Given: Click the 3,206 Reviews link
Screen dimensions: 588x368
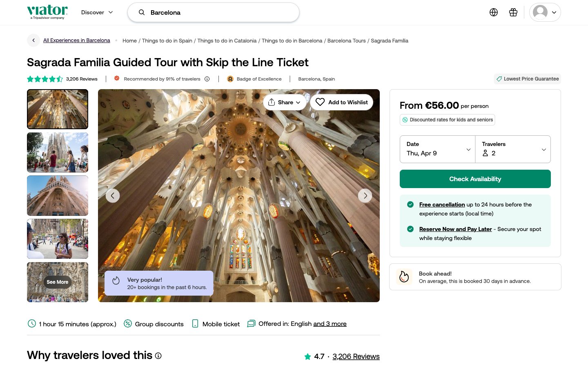Looking at the screenshot, I should (x=356, y=357).
